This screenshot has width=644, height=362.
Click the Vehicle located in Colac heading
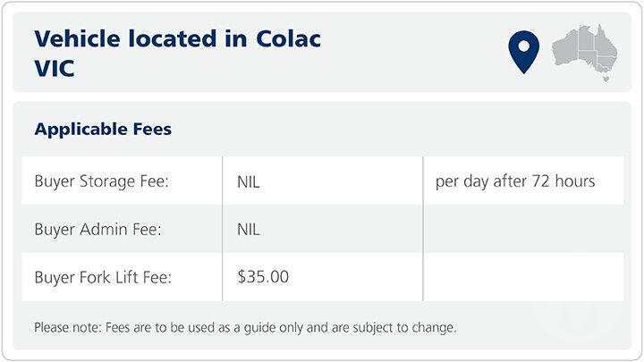[x=176, y=38]
